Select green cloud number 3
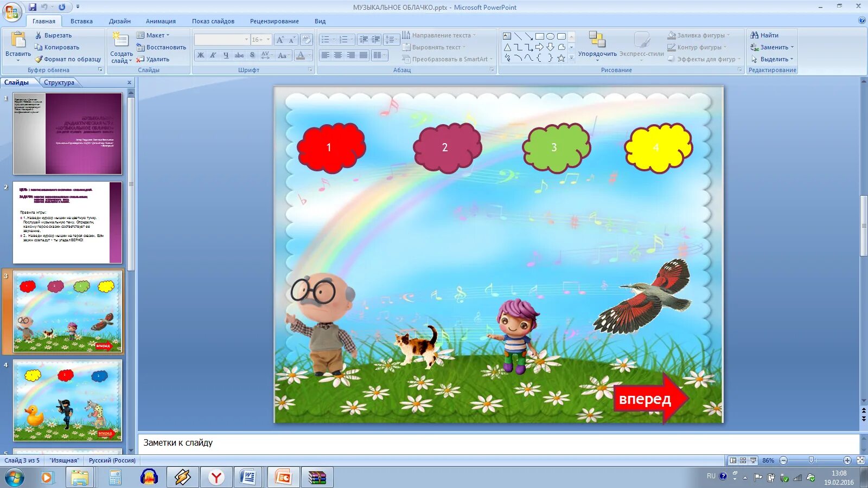The width and height of the screenshot is (868, 488). click(556, 147)
